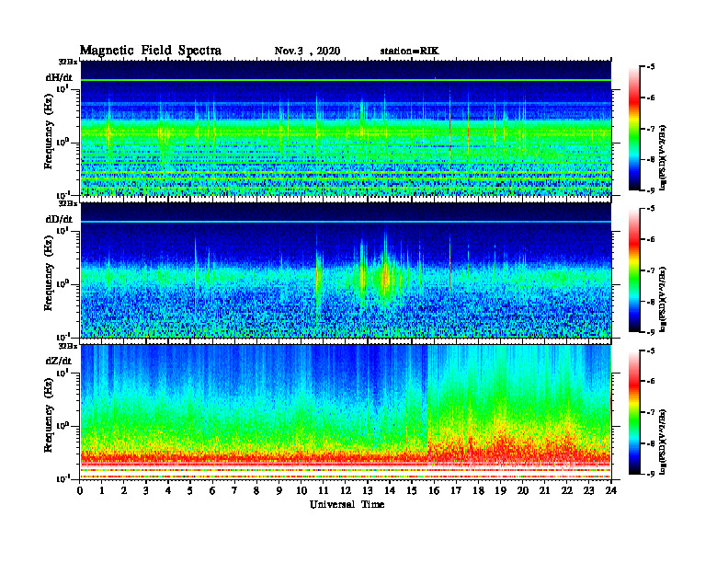This screenshot has height=563, width=728.
Task: Click hour 8 tick label on time axis
Action: tap(256, 491)
